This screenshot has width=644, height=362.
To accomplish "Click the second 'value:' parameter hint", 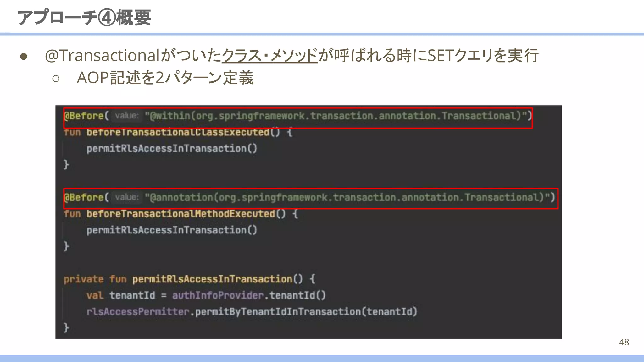I will (126, 198).
